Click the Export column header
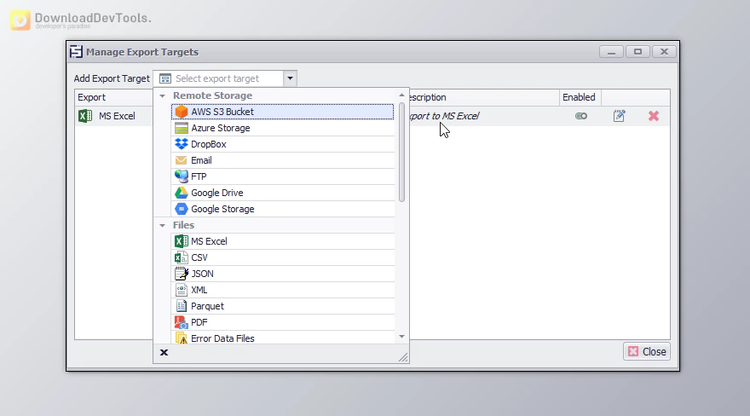Image resolution: width=750 pixels, height=416 pixels. [x=113, y=97]
